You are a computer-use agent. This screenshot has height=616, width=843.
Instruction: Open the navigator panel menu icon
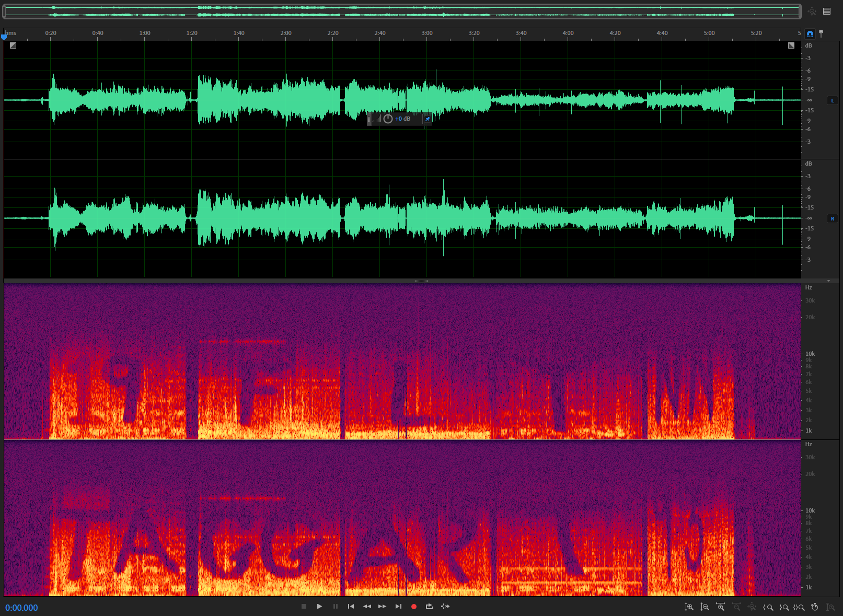pyautogui.click(x=827, y=11)
